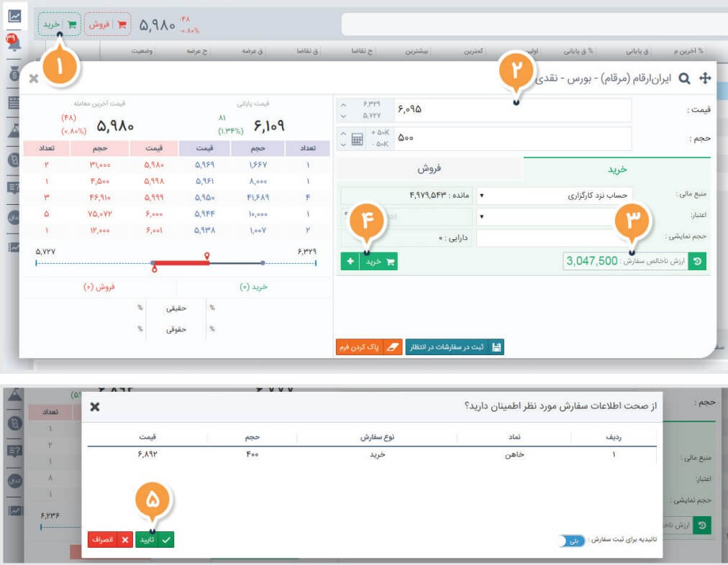
Task: Click Rial coin icon in bottom screenshot sidebar
Action: (x=15, y=481)
